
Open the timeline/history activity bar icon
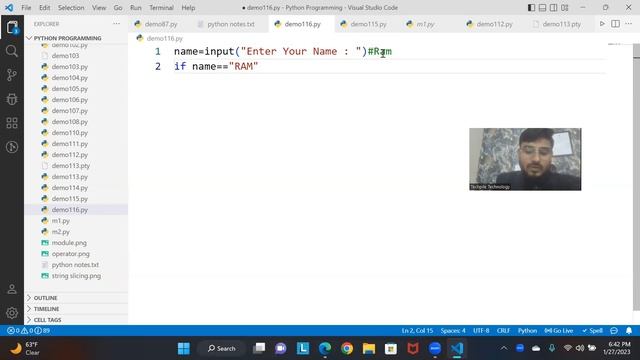(12, 147)
